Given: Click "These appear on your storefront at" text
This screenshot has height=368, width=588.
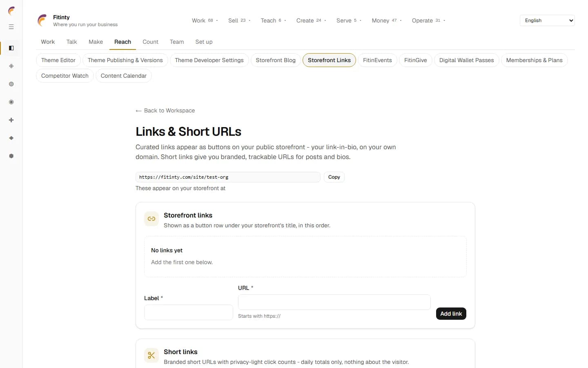Looking at the screenshot, I should [180, 188].
